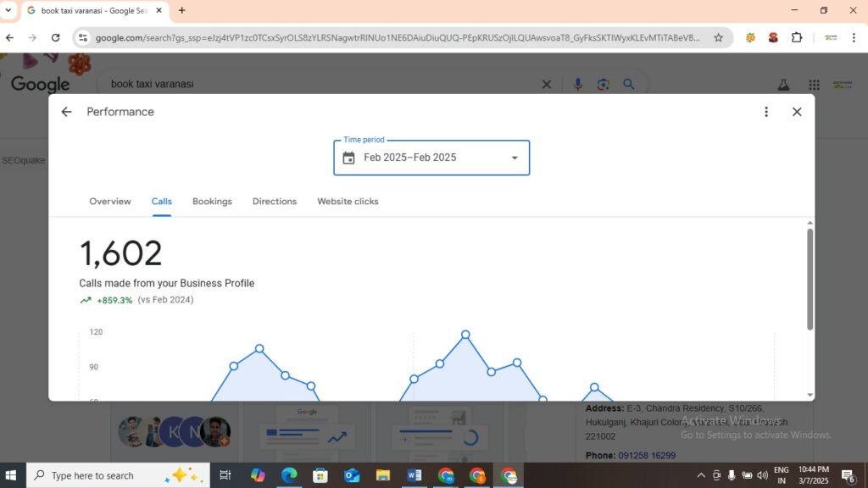
Task: Open the Search Labs flask icon
Action: click(783, 84)
